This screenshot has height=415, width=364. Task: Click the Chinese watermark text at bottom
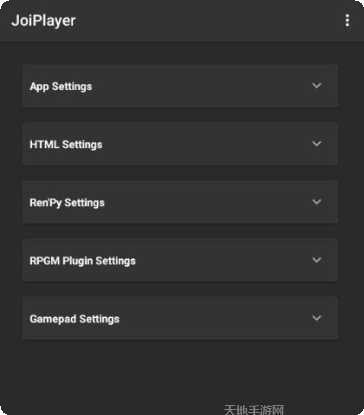click(x=254, y=410)
